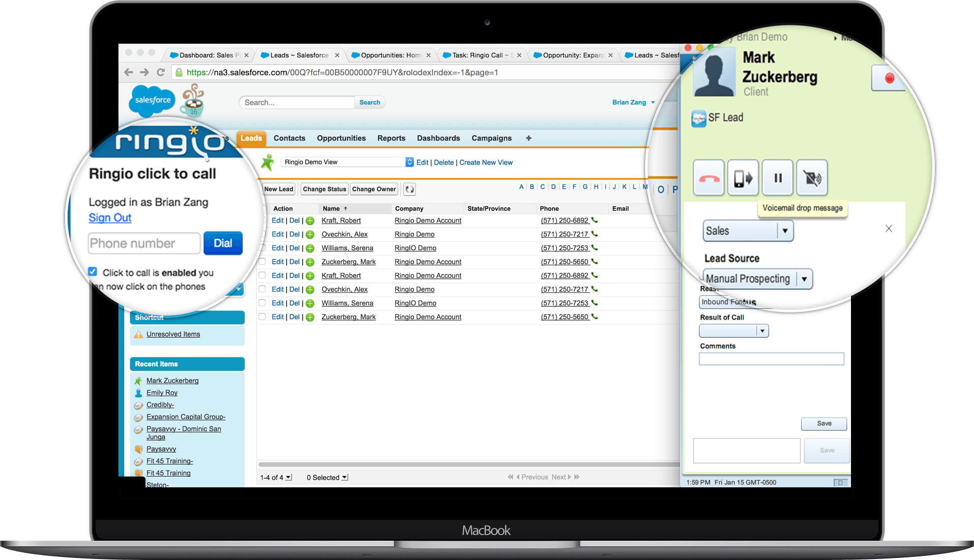
Task: Open the Campaigns tab
Action: pyautogui.click(x=492, y=138)
